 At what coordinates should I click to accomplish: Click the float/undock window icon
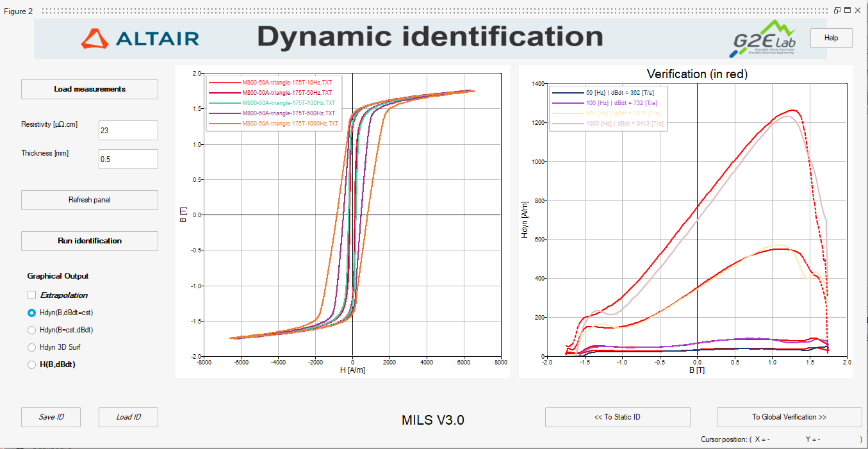[837, 10]
